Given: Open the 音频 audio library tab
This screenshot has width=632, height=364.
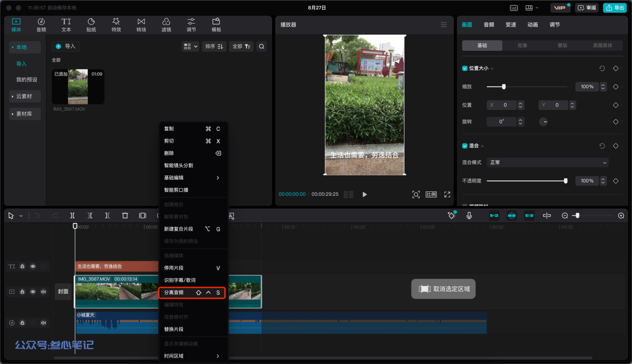Looking at the screenshot, I should coord(41,25).
